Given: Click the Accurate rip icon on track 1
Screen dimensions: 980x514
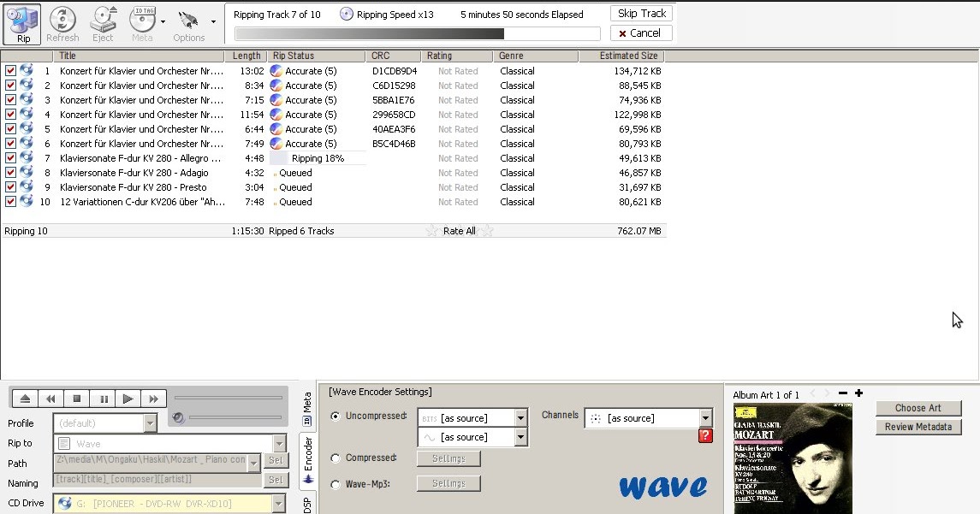Looking at the screenshot, I should click(276, 70).
